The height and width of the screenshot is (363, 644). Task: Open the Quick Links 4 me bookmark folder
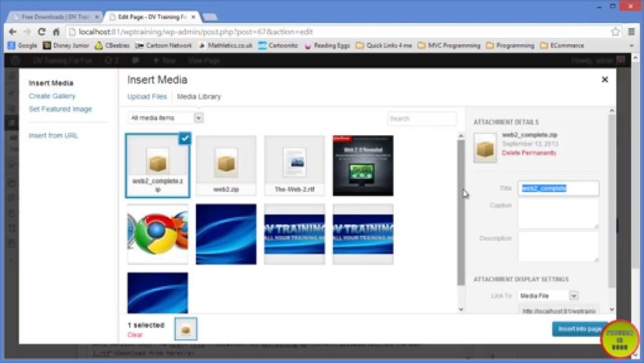click(x=384, y=45)
